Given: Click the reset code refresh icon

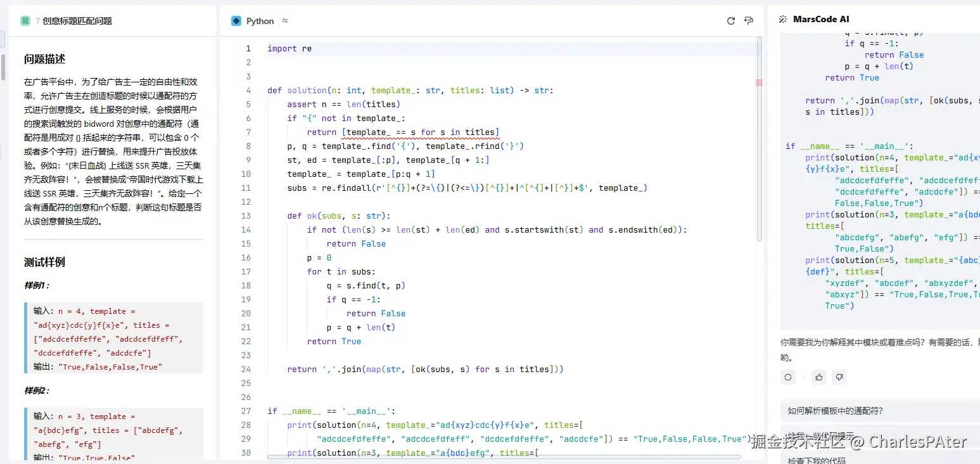Looking at the screenshot, I should 730,21.
